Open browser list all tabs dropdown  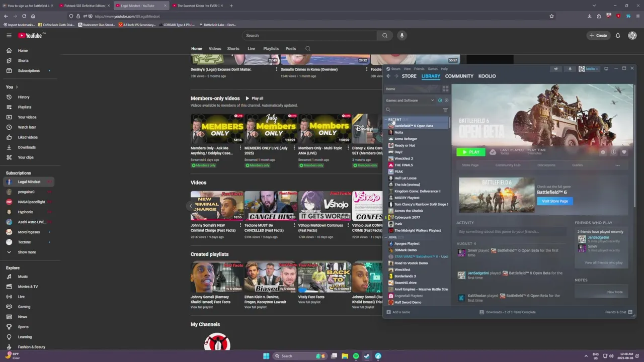[594, 6]
